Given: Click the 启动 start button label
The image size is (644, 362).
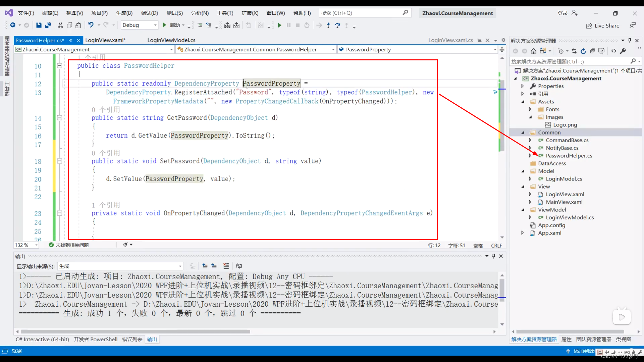Looking at the screenshot, I should tap(175, 25).
